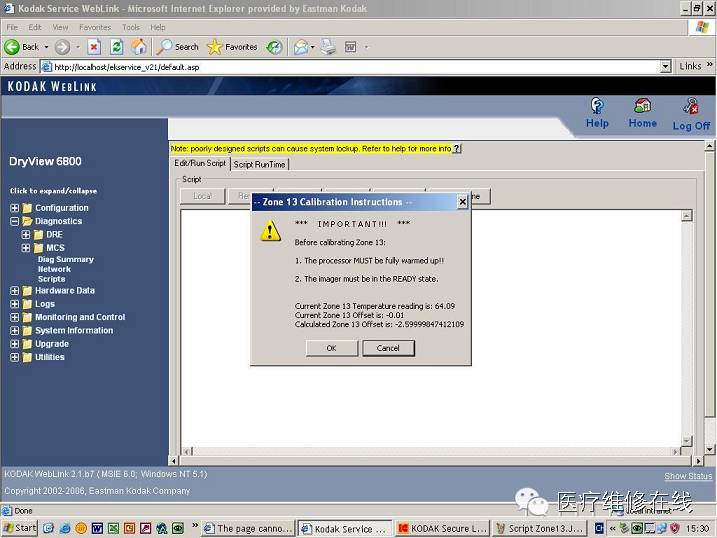Click the Windows Start button
The height and width of the screenshot is (538, 717).
point(20,528)
